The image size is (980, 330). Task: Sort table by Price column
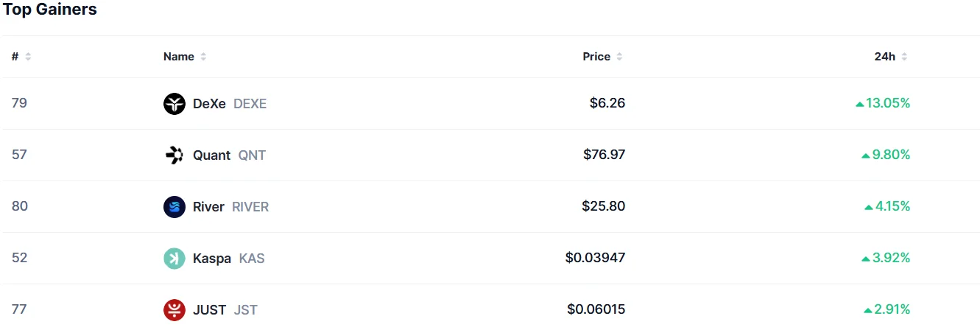click(602, 57)
